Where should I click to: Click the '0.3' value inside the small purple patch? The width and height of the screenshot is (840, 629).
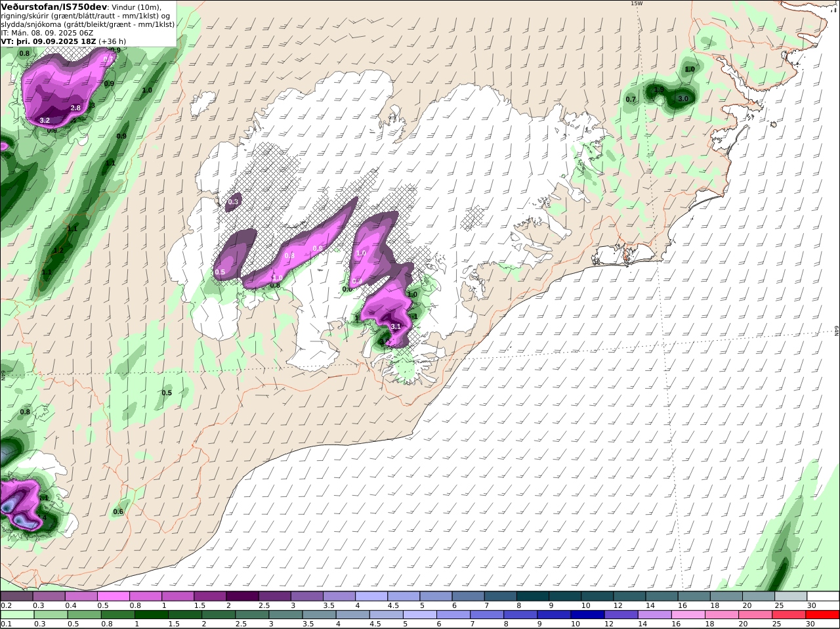[233, 202]
